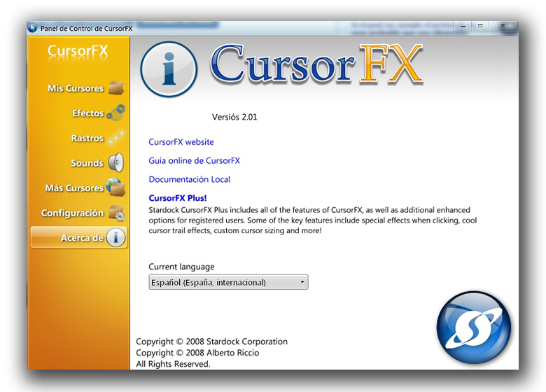The width and height of the screenshot is (546, 392).
Task: Click the language dropdown arrow
Action: pos(302,282)
